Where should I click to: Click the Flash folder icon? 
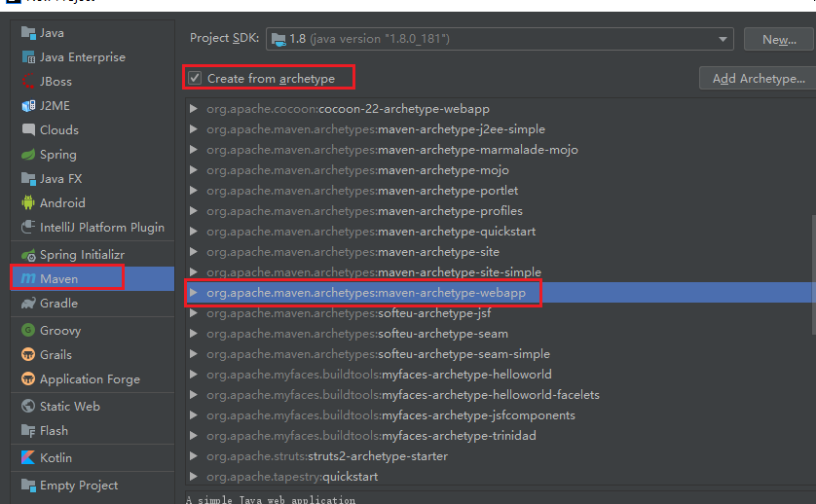(x=28, y=431)
